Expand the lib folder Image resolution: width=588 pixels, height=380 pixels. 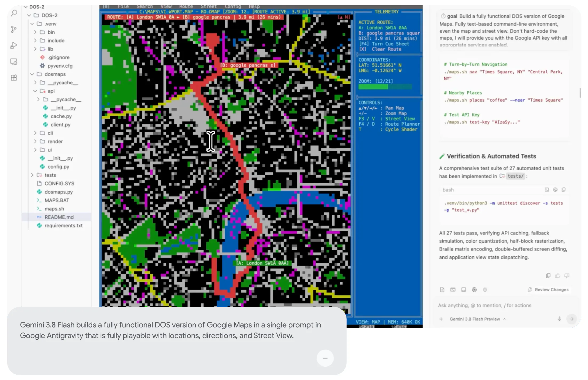(35, 49)
